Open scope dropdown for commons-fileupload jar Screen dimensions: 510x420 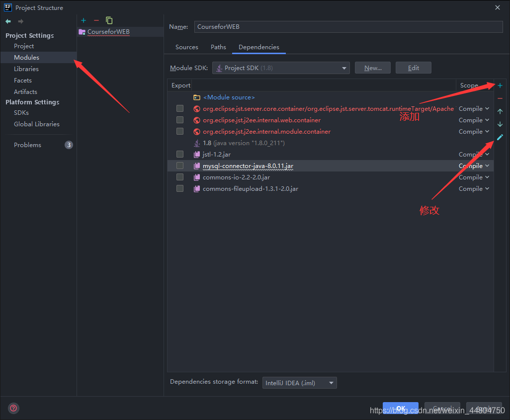[474, 189]
